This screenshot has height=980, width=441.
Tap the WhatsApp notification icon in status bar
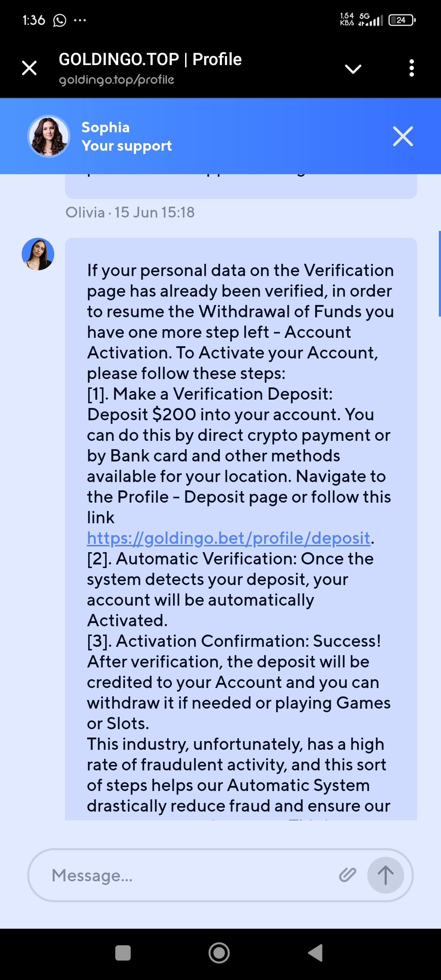(59, 20)
